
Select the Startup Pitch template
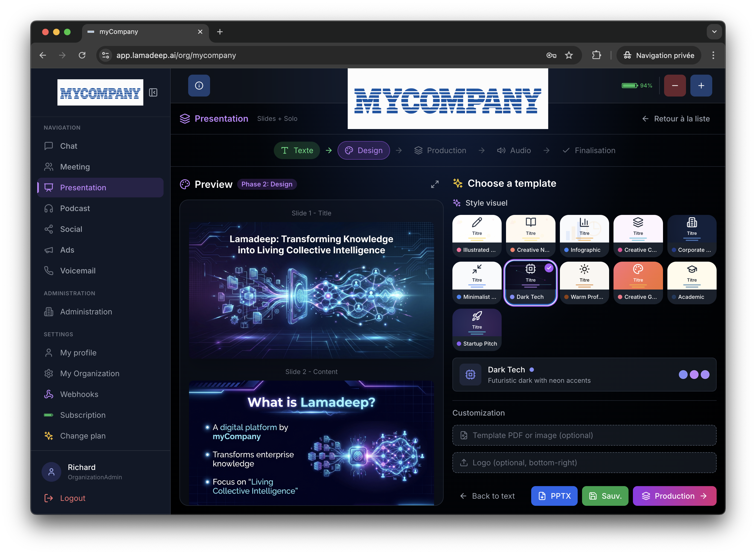tap(477, 329)
